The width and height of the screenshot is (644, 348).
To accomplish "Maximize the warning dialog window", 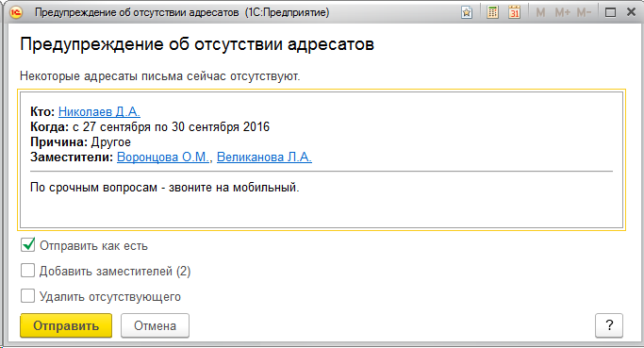I will pos(610,13).
